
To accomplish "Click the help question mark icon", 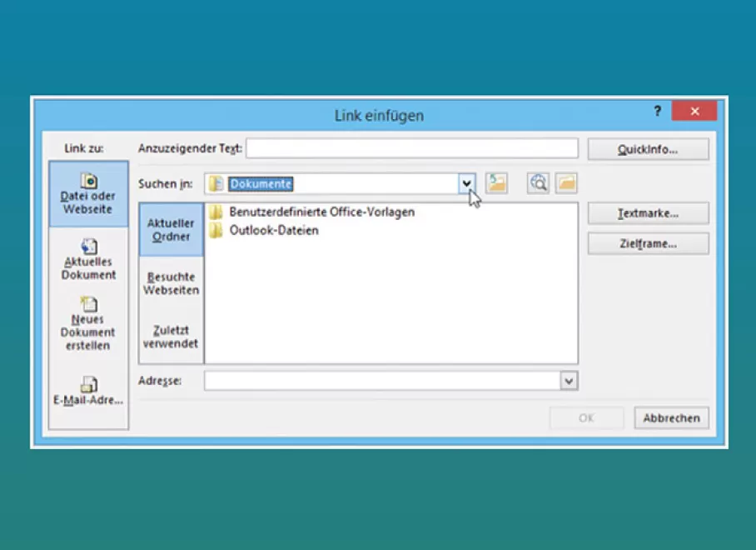I will [x=657, y=112].
